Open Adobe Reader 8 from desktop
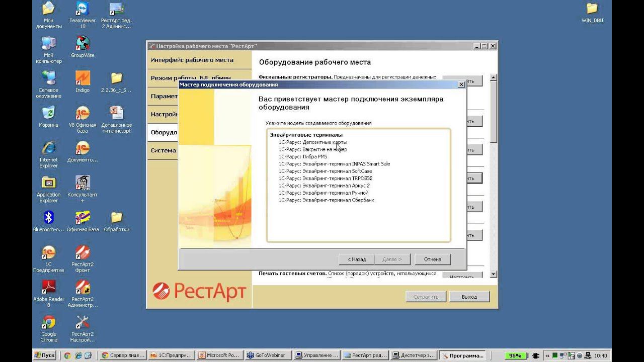This screenshot has width=644, height=362. (x=48, y=293)
